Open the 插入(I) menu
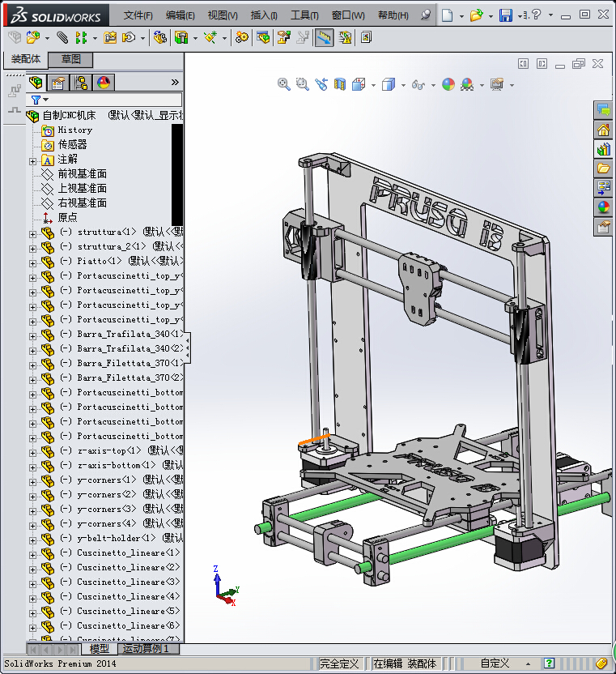Viewport: 616px width, 674px height. [264, 15]
